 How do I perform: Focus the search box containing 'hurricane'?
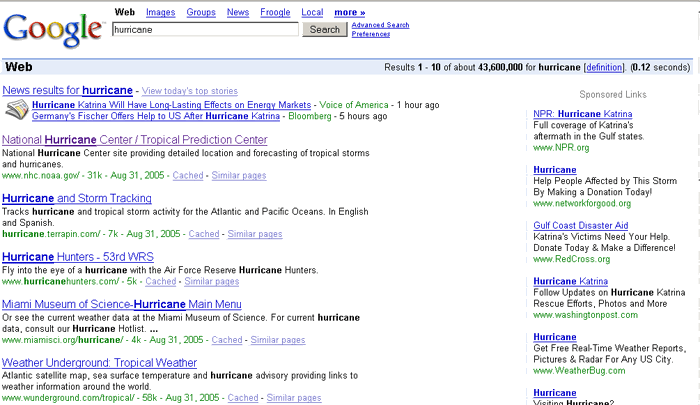point(205,29)
